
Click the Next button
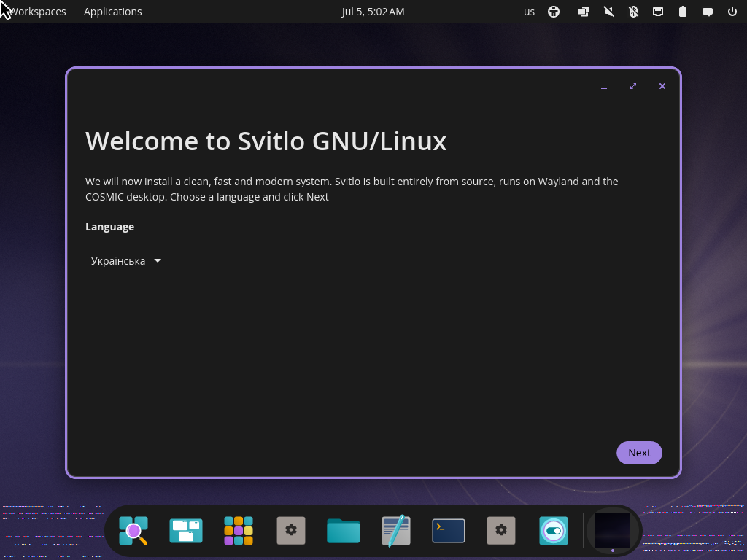(639, 452)
